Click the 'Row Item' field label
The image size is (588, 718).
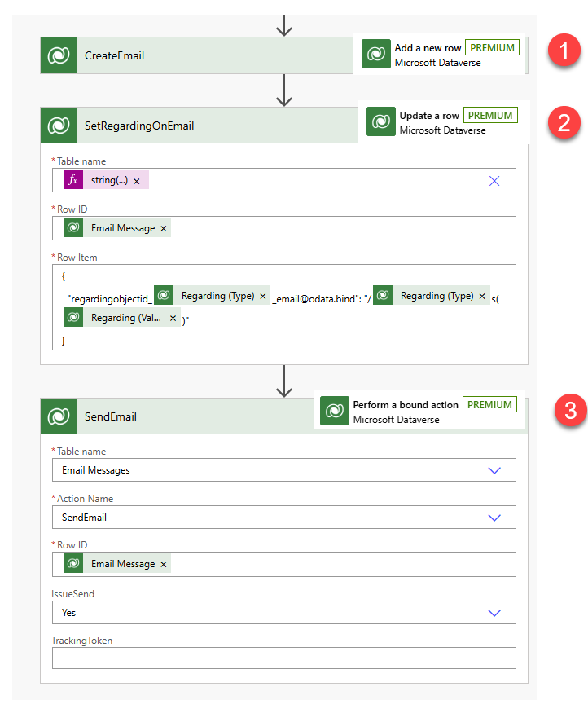(77, 258)
